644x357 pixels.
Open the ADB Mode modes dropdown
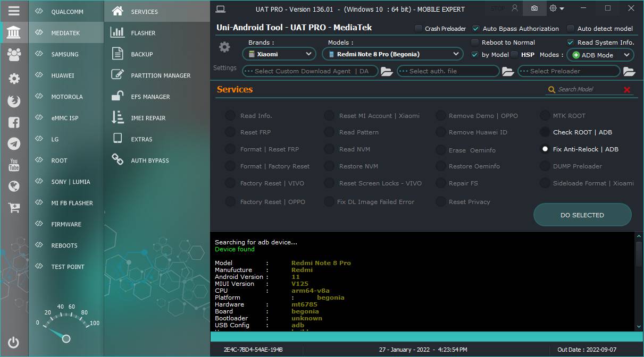tap(600, 55)
